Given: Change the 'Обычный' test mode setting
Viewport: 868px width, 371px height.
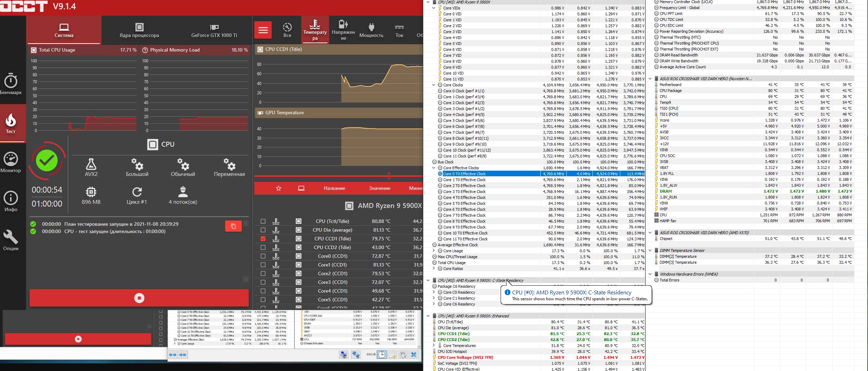Looking at the screenshot, I should tap(183, 167).
